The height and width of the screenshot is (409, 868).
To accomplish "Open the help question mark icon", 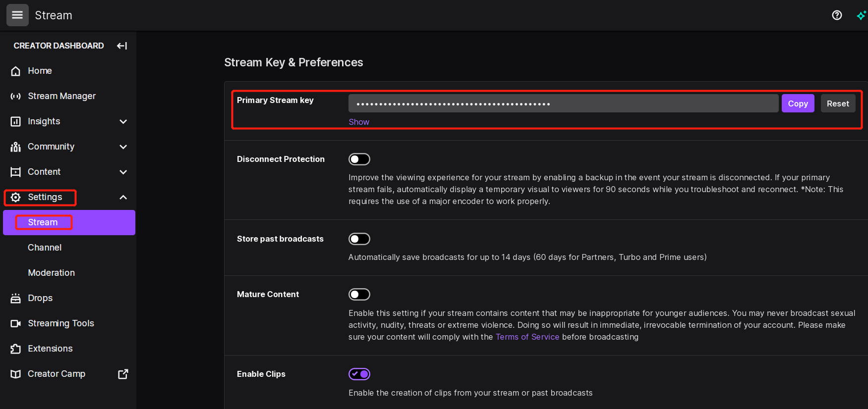I will click(x=837, y=15).
